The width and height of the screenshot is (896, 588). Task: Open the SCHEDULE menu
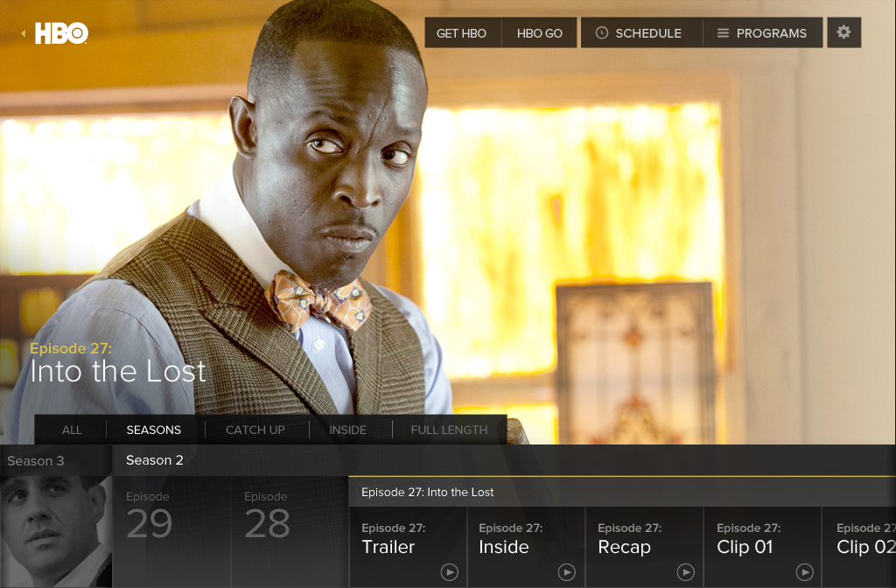tap(641, 33)
